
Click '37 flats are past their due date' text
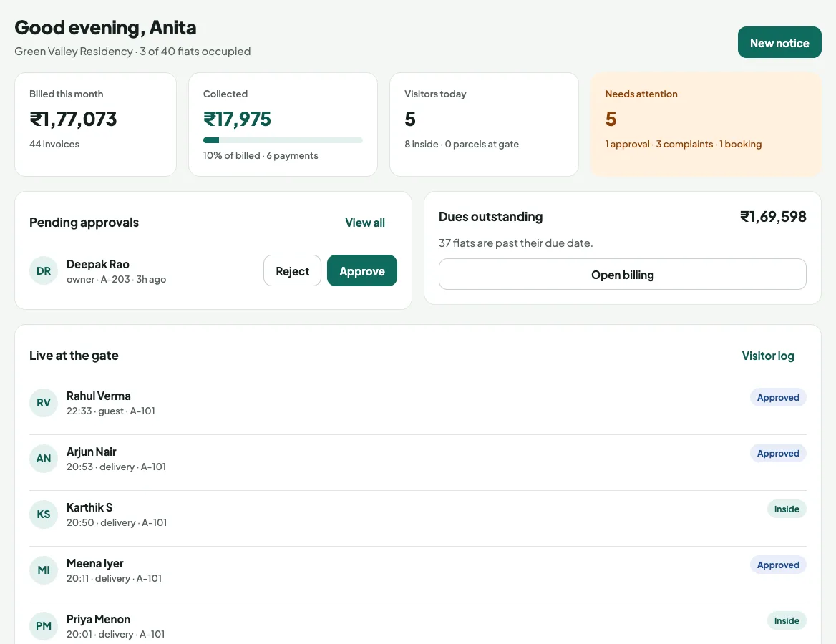click(x=515, y=243)
